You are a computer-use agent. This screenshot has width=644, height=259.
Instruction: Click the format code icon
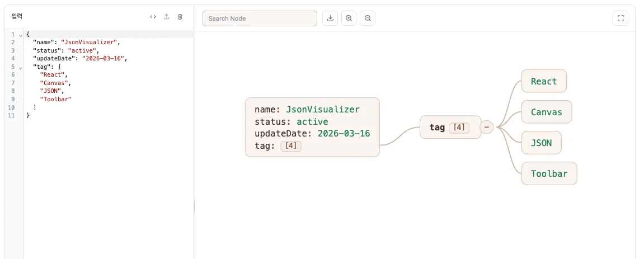(x=153, y=17)
